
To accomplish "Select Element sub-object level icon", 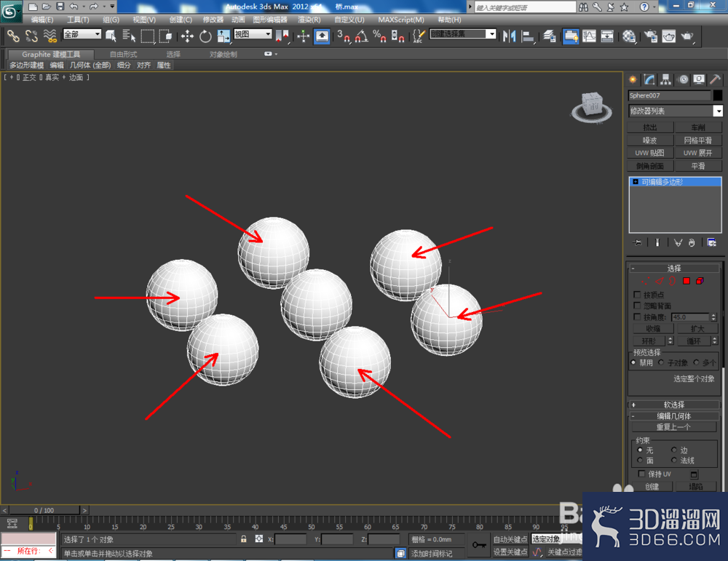I will click(700, 281).
